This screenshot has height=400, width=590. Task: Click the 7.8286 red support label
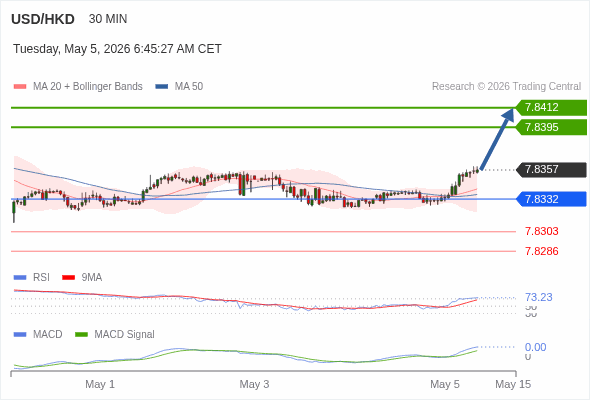[x=541, y=251]
